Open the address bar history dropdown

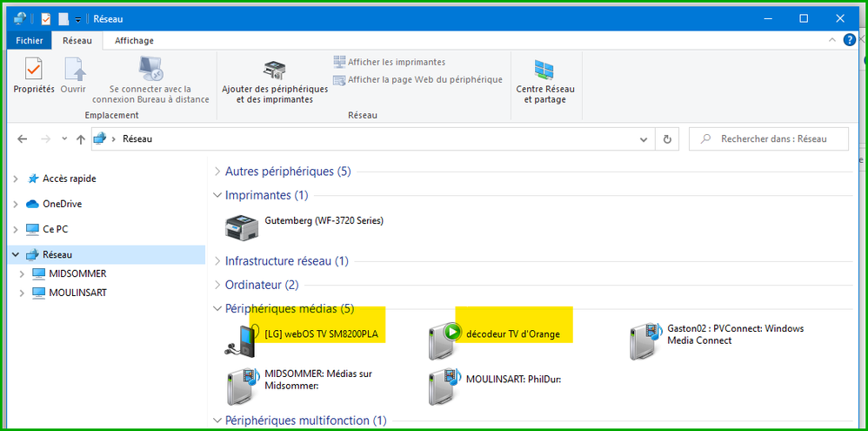pos(644,139)
